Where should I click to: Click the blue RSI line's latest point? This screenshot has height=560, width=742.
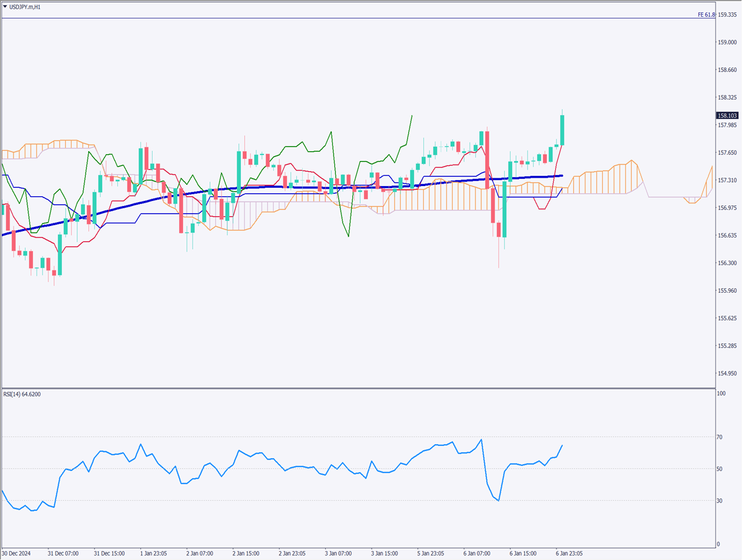(x=562, y=445)
